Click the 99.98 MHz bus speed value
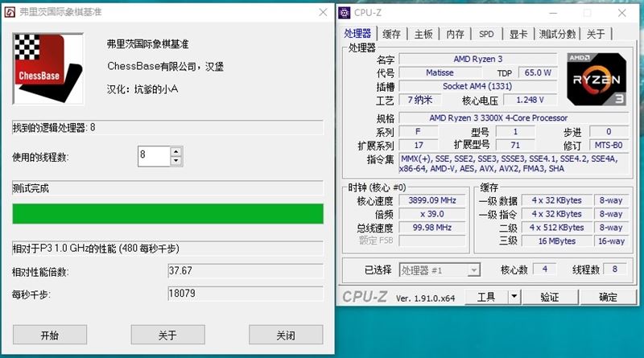644x358 pixels. [x=432, y=228]
